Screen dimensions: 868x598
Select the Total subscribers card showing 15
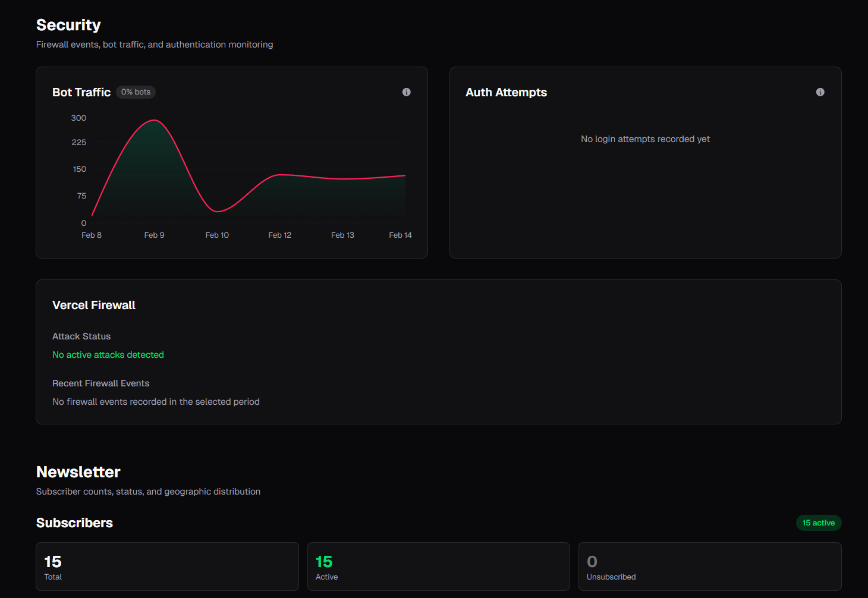click(x=167, y=566)
